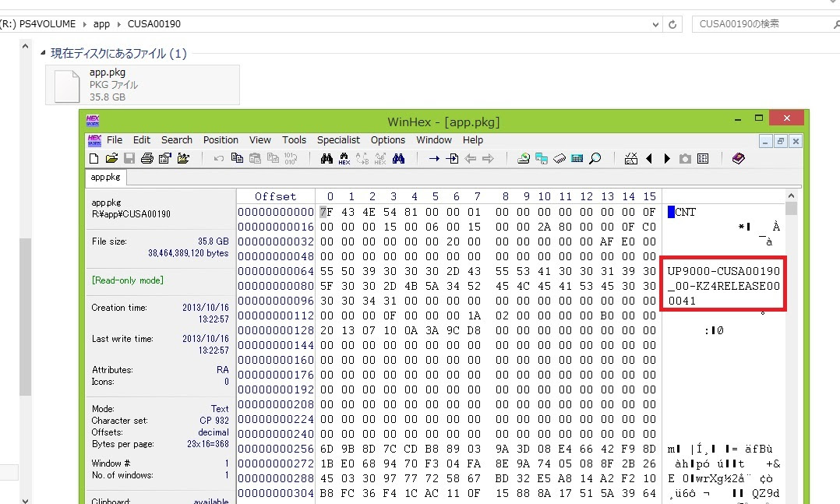This screenshot has width=840, height=504.
Task: Open the Position menu
Action: point(221,139)
